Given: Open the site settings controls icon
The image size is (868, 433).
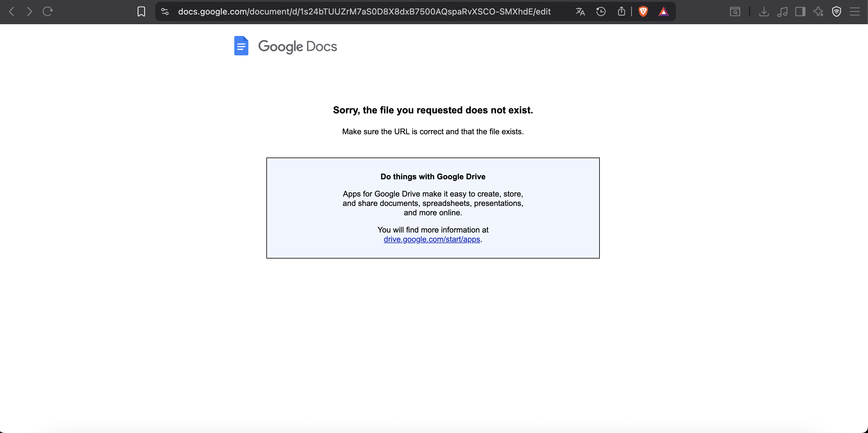Looking at the screenshot, I should click(x=165, y=11).
